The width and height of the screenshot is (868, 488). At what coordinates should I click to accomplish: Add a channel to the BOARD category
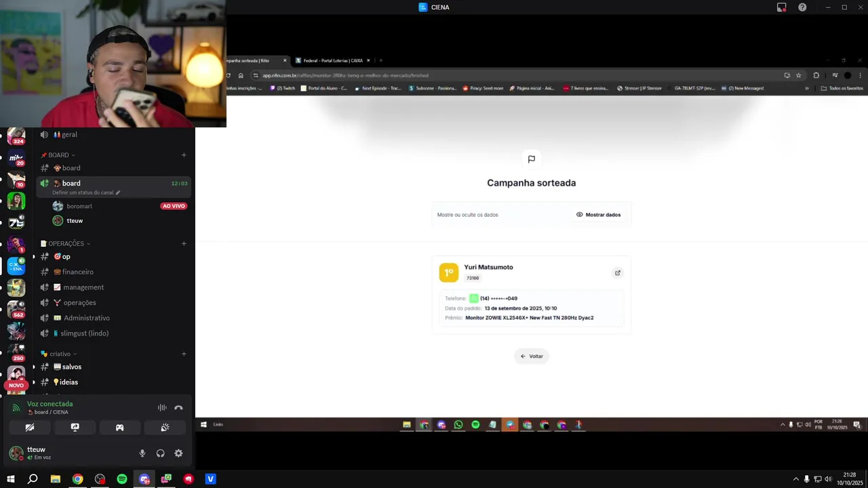pyautogui.click(x=184, y=155)
